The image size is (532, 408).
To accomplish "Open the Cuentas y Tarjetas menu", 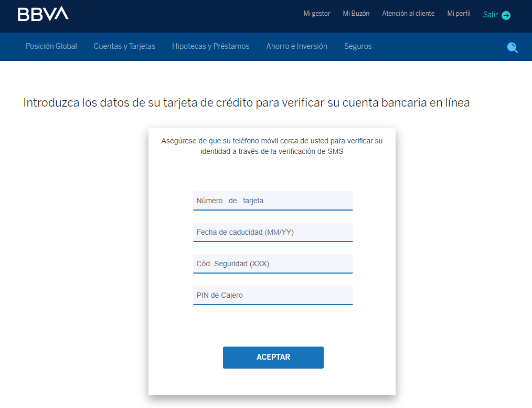I will pyautogui.click(x=124, y=46).
